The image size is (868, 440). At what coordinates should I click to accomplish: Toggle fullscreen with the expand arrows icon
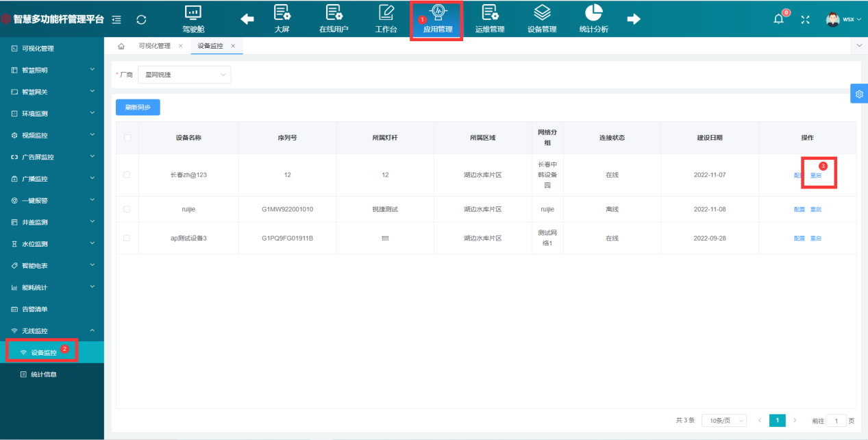[x=804, y=20]
